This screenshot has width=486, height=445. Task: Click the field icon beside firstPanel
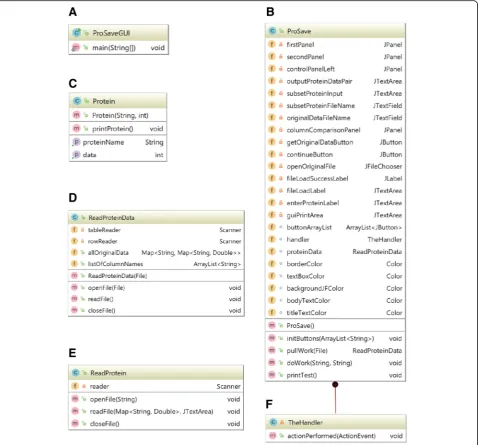pyautogui.click(x=272, y=44)
